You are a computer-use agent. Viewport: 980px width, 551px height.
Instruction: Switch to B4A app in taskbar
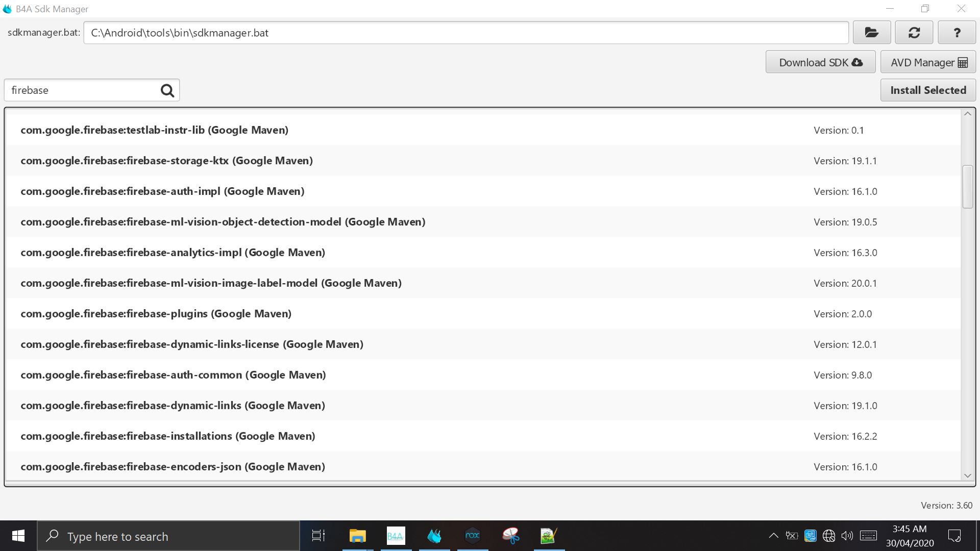click(396, 536)
